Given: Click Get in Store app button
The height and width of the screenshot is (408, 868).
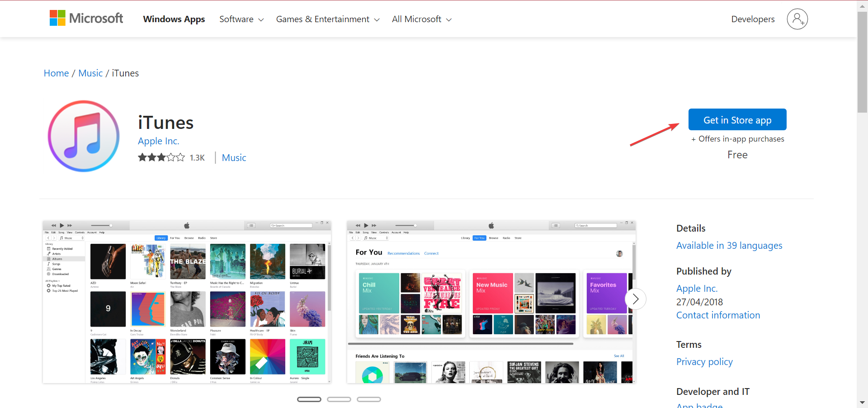Looking at the screenshot, I should click(x=737, y=120).
